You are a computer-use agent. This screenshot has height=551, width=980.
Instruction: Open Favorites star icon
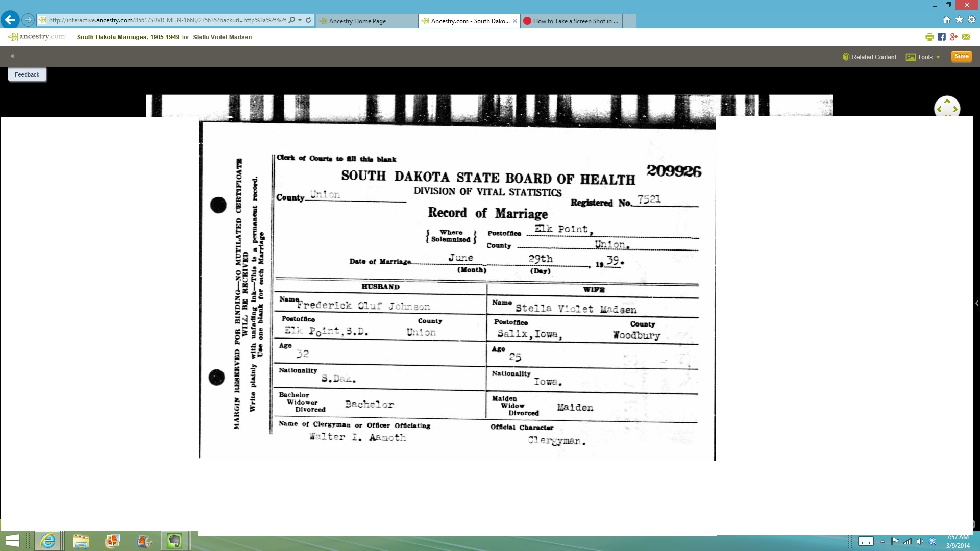959,20
